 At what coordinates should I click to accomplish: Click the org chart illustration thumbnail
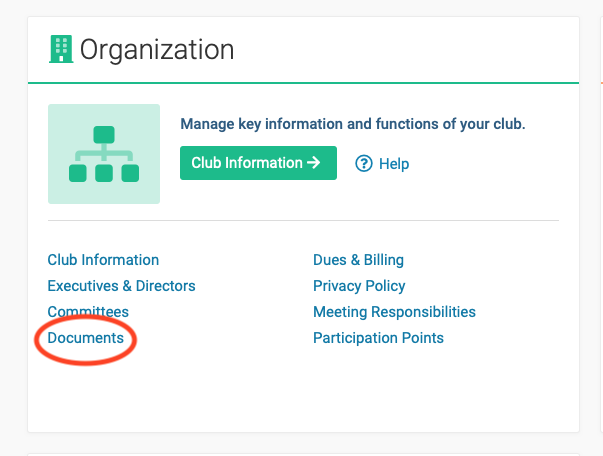click(x=104, y=154)
